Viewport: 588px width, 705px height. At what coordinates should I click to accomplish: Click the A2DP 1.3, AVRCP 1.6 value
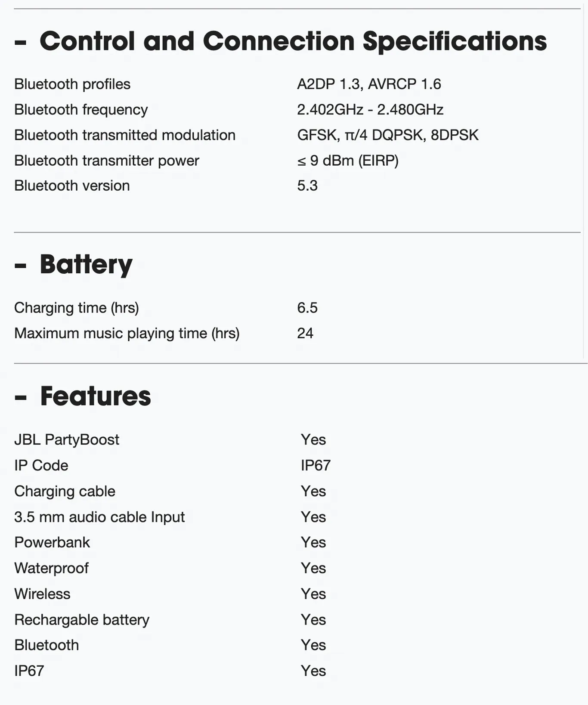[x=369, y=84]
